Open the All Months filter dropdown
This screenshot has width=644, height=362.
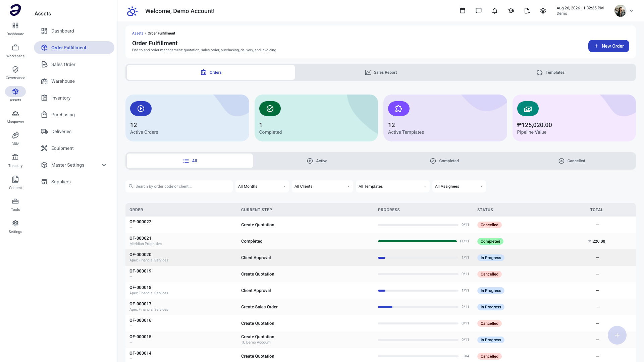(262, 186)
